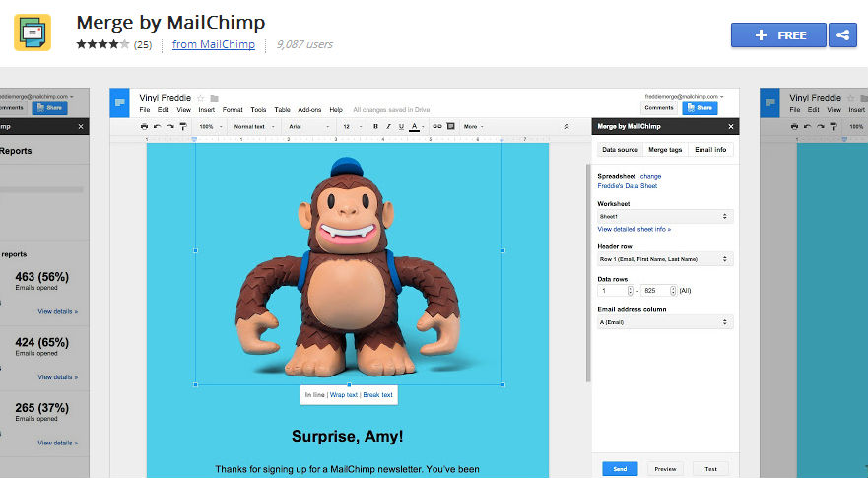Screen dimensions: 868x478
Task: Select the 'In line' image option
Action: [x=314, y=395]
